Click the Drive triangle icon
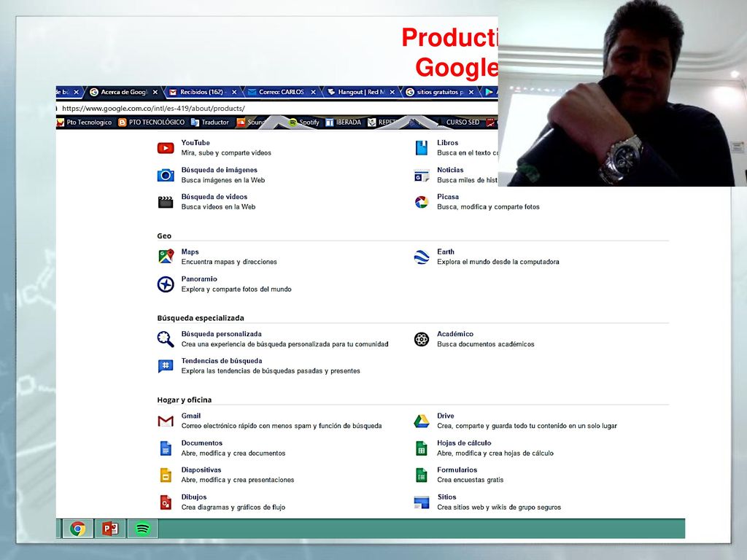Viewport: 747px width, 560px height. 421,421
